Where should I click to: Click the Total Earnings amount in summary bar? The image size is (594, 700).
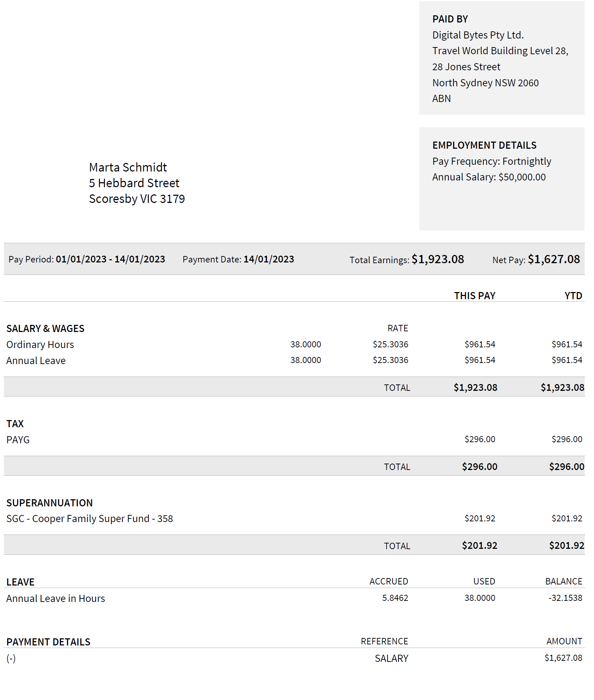click(x=438, y=259)
